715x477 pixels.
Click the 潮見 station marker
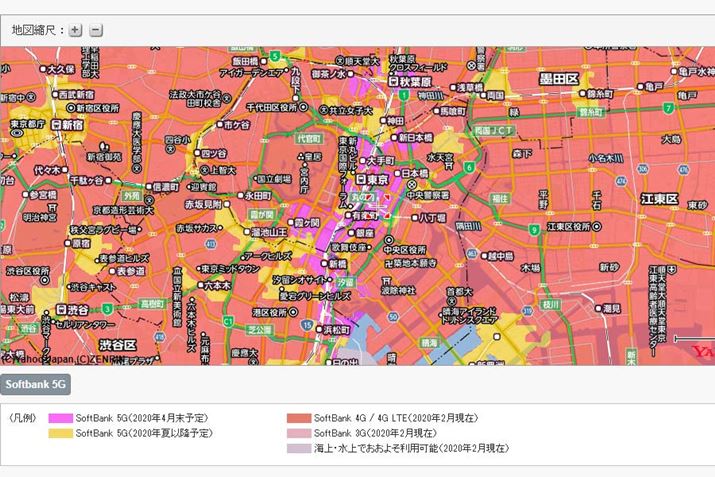click(x=598, y=308)
